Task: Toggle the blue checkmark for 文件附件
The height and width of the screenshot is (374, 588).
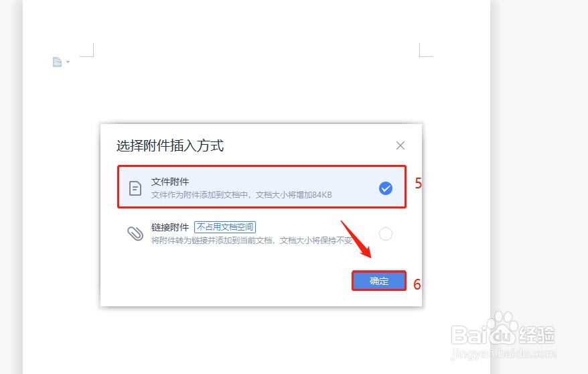Action: tap(386, 188)
